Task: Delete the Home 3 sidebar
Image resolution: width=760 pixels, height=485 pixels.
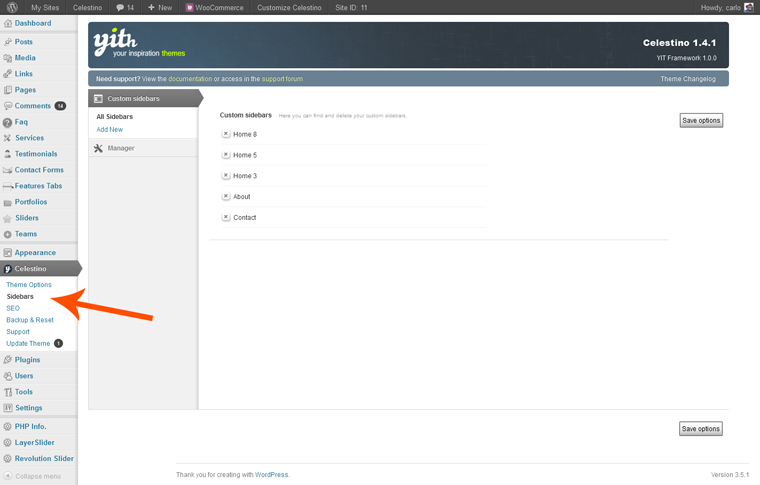Action: pyautogui.click(x=225, y=176)
